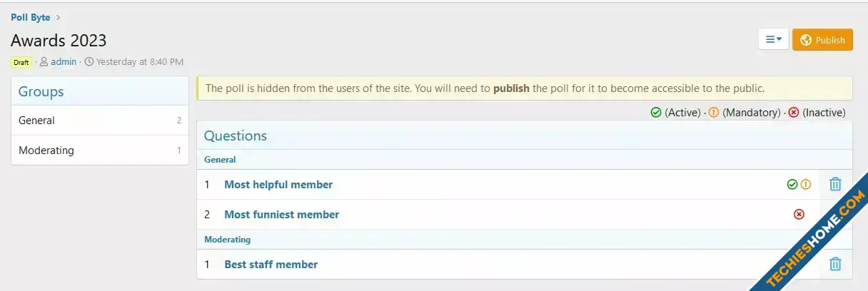
Task: Click the green Active legend icon
Action: [656, 112]
